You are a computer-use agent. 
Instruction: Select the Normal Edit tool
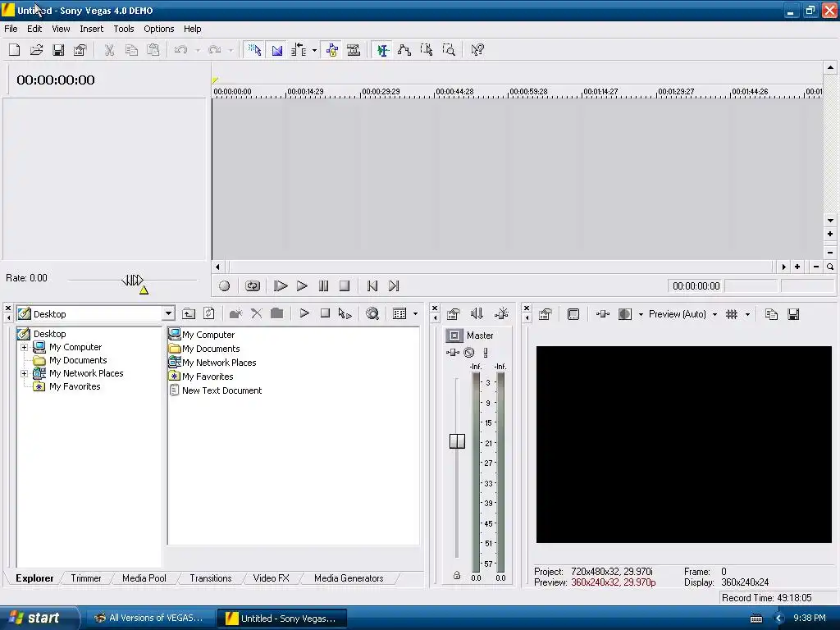tap(382, 50)
